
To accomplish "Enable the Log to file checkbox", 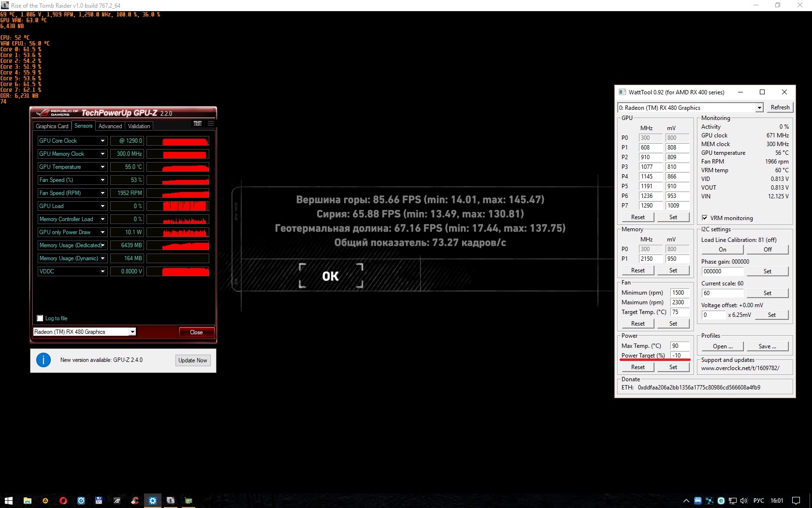I will [x=40, y=318].
